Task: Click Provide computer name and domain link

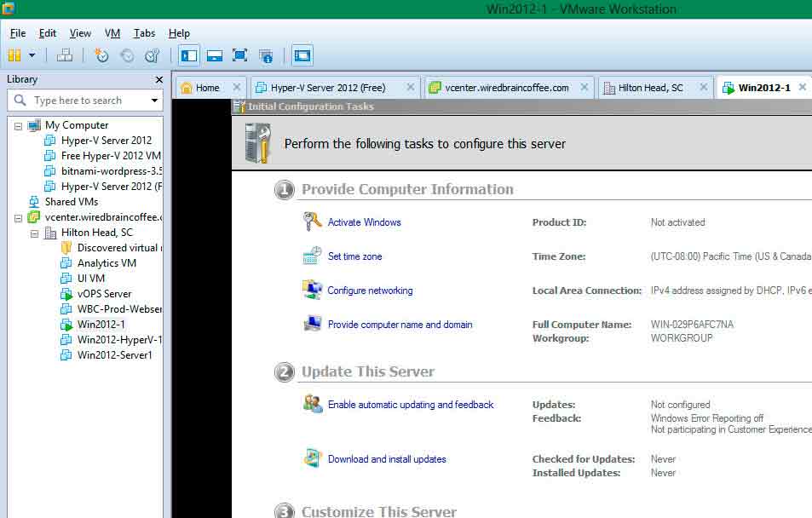Action: click(400, 325)
